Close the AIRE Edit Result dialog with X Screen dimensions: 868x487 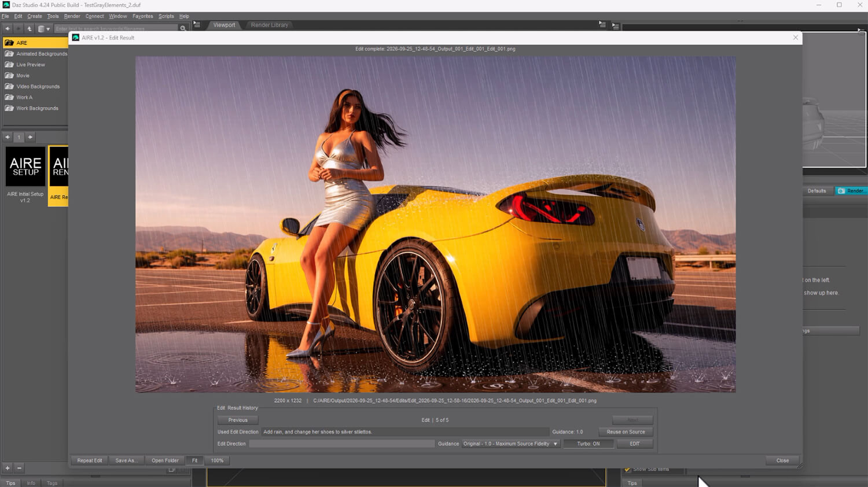coord(796,38)
